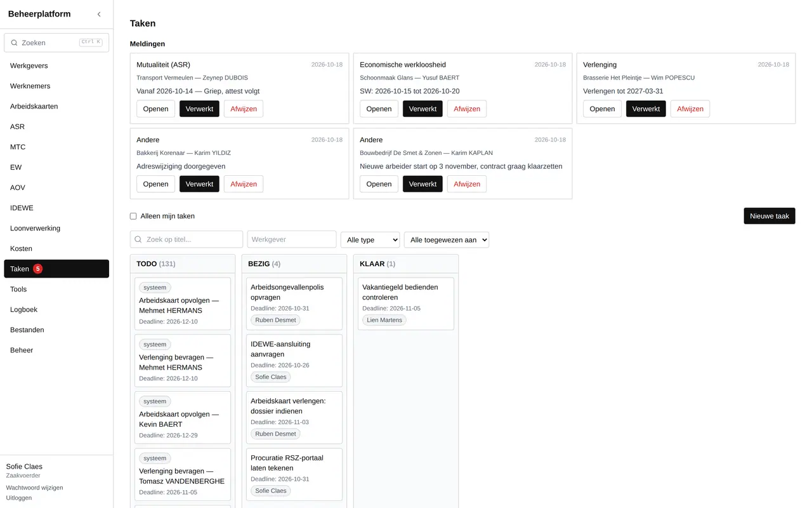Screen dimensions: 812x508
Task: Reject the Verlenging notification with Afwijzen
Action: pyautogui.click(x=690, y=109)
